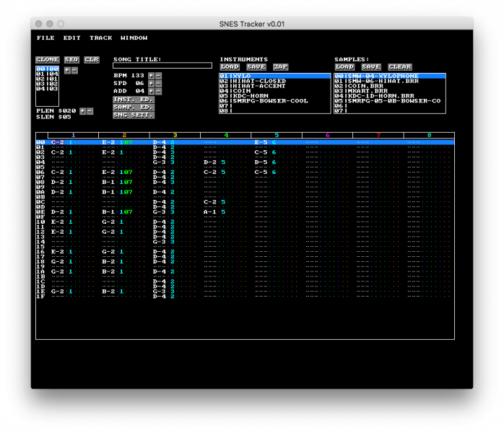Screen dimensions: 504x433
Task: Select sample 01 SMW-06-HIHAT.BRR
Action: tap(390, 81)
